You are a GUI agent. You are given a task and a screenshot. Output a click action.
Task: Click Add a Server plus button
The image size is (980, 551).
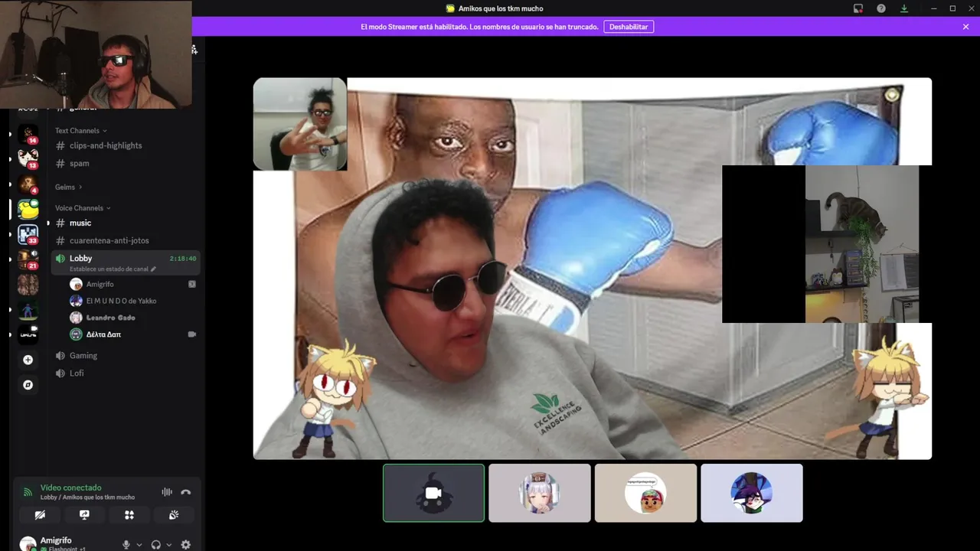28,360
